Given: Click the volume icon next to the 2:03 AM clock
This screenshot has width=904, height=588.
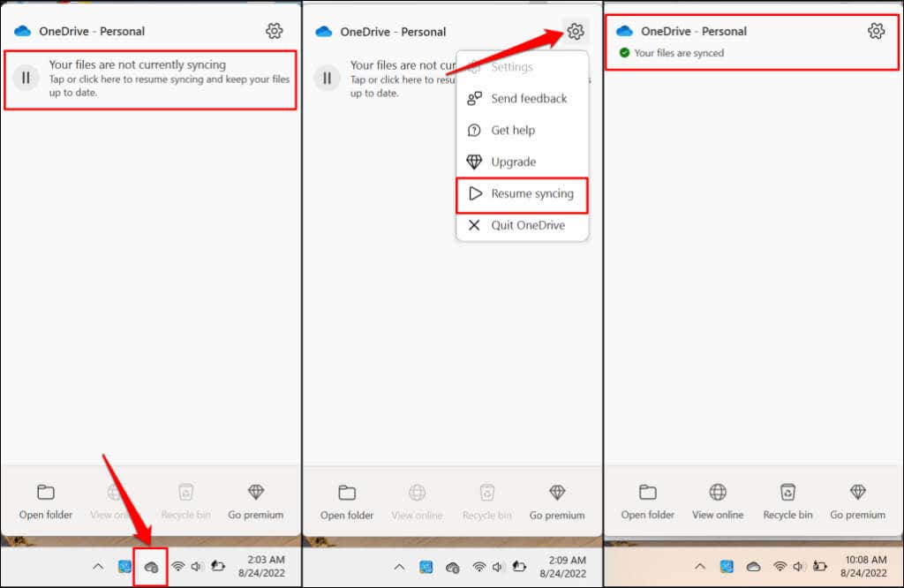Looking at the screenshot, I should point(197,567).
